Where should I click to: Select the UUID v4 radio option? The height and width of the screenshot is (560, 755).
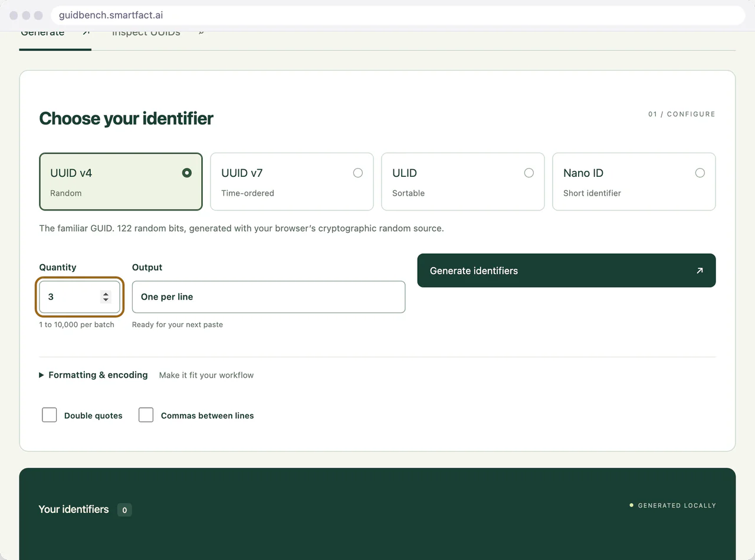(x=121, y=182)
